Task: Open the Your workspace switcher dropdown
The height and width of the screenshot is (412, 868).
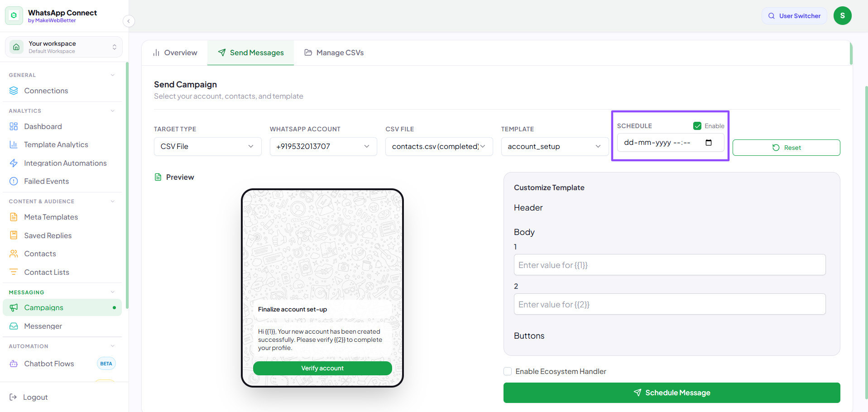Action: 64,47
